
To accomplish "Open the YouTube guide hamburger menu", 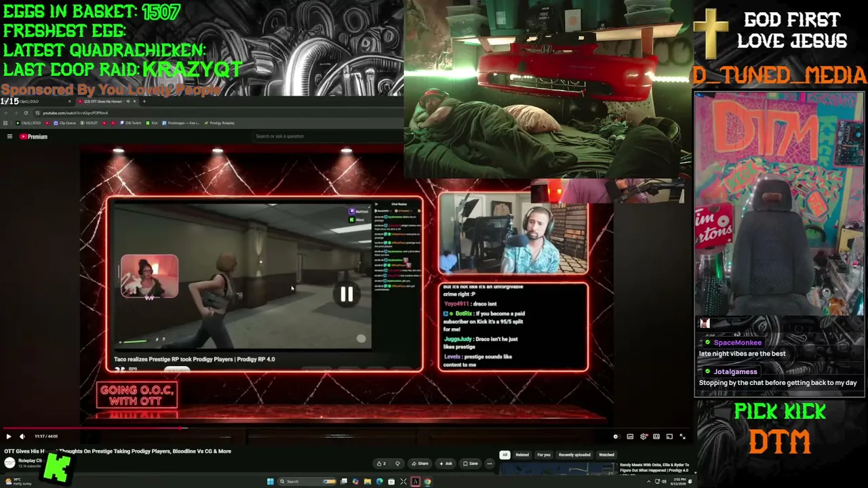I will [x=9, y=136].
